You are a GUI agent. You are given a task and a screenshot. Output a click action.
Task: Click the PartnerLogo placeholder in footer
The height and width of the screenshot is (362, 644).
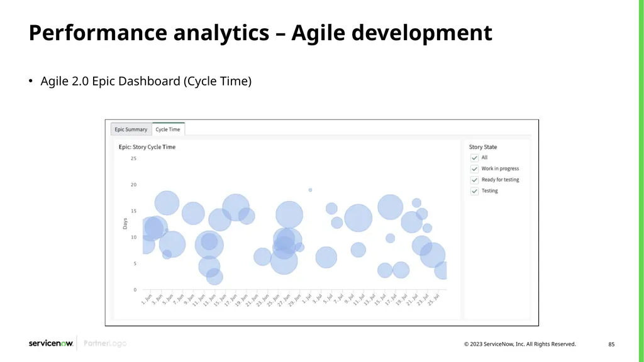click(x=105, y=343)
